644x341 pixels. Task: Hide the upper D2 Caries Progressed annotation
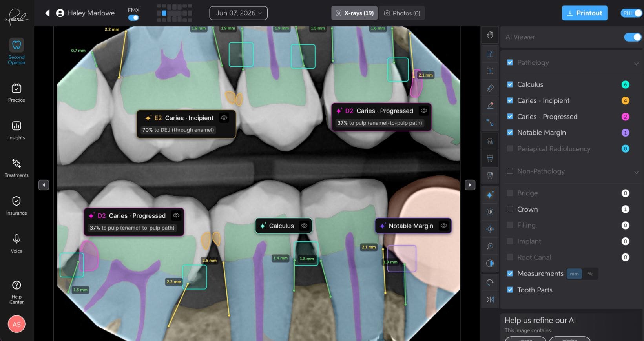click(x=424, y=111)
